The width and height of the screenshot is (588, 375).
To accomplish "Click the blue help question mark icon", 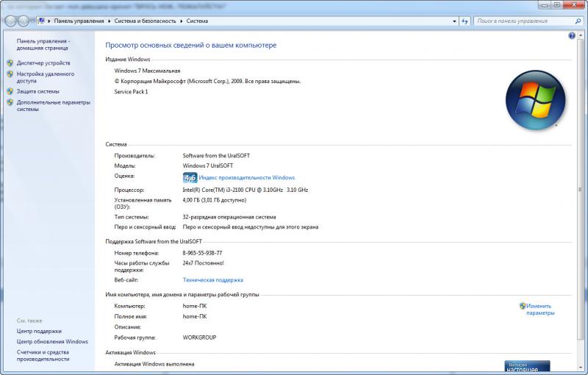I will [x=571, y=35].
